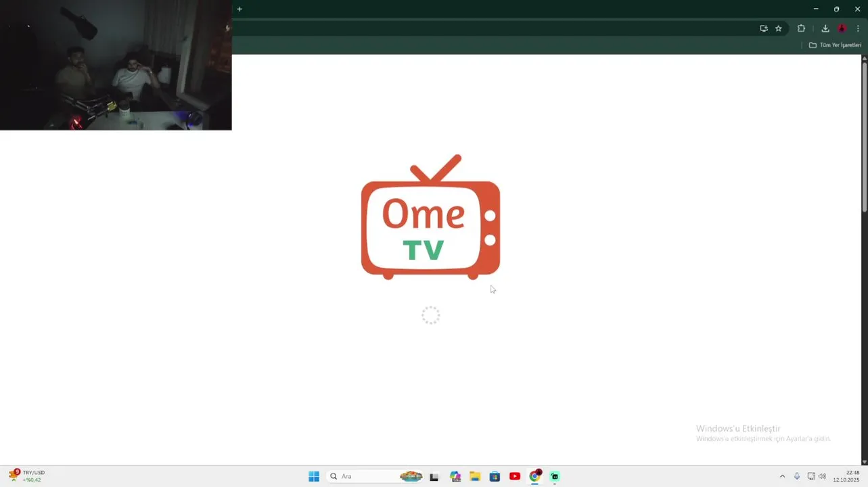
Task: Open Microsoft Store from the taskbar
Action: pos(495,477)
